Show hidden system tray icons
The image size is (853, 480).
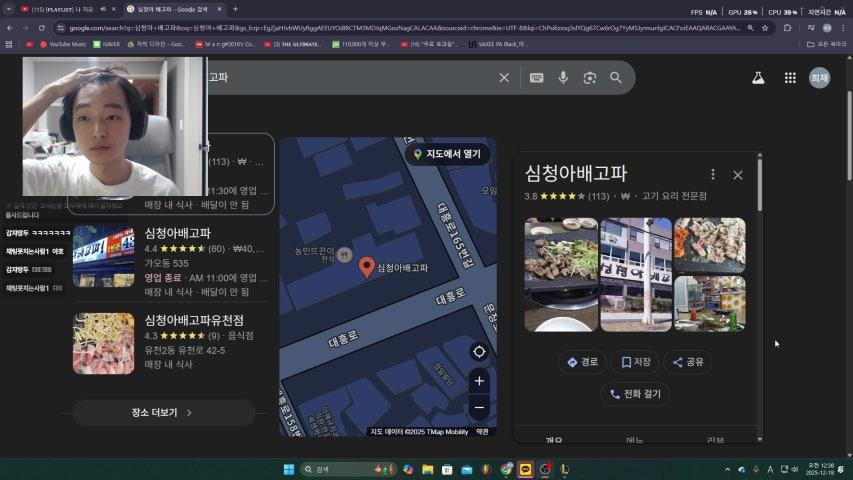pos(727,469)
